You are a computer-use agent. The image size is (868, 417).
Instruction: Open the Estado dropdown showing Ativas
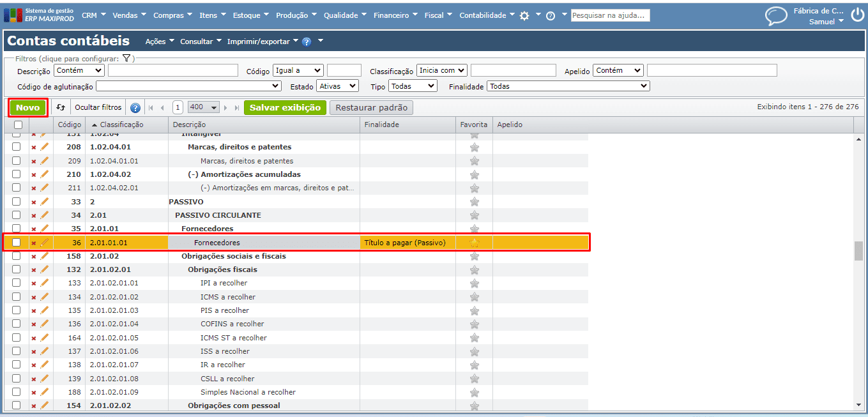[337, 86]
